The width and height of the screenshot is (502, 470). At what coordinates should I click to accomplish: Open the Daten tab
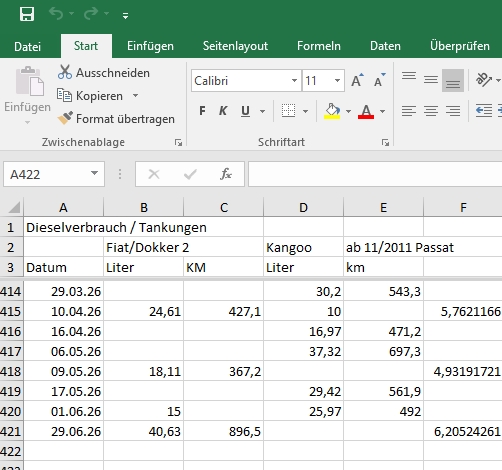(x=385, y=46)
